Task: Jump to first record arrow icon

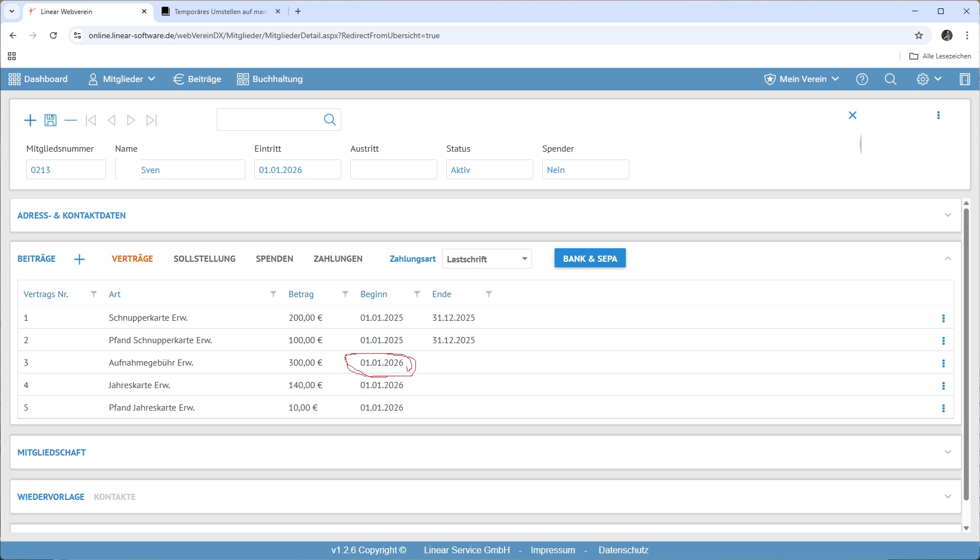Action: (91, 120)
